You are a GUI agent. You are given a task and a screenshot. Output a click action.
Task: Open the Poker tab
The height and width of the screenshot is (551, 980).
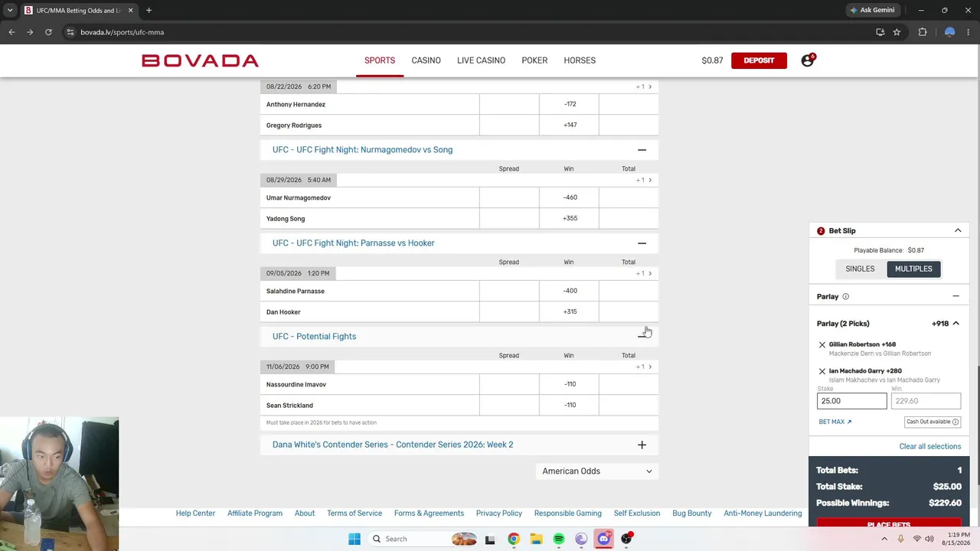click(x=534, y=60)
